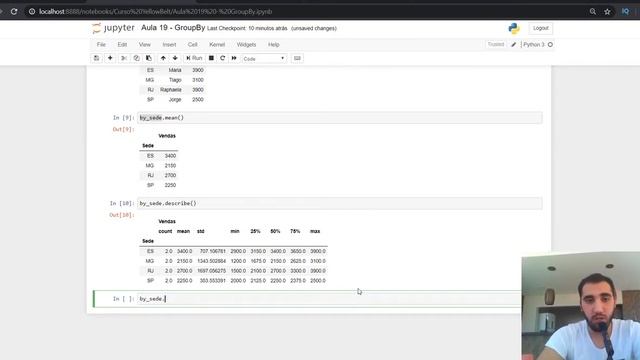The height and width of the screenshot is (360, 640).
Task: Click the name Raphaela in top table
Action: (171, 90)
